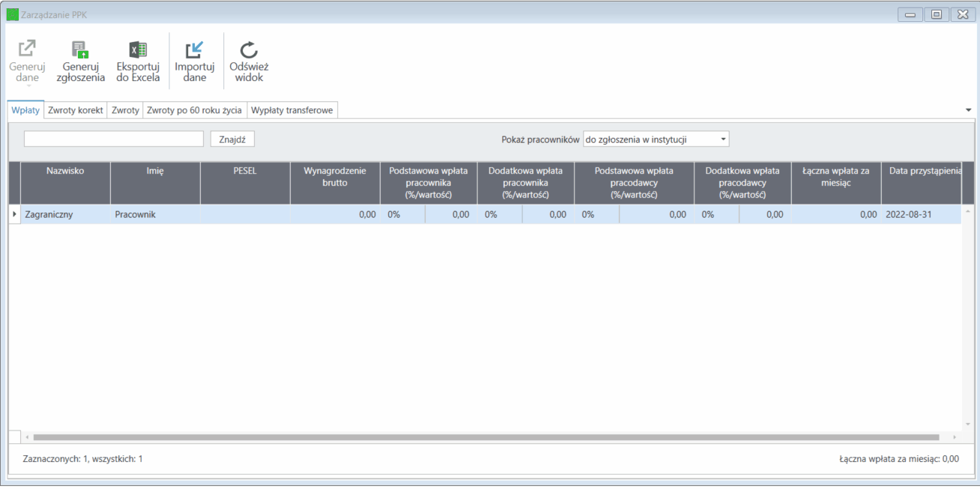Open the tab overflow arrow at far right
The height and width of the screenshot is (489, 980).
tap(969, 110)
